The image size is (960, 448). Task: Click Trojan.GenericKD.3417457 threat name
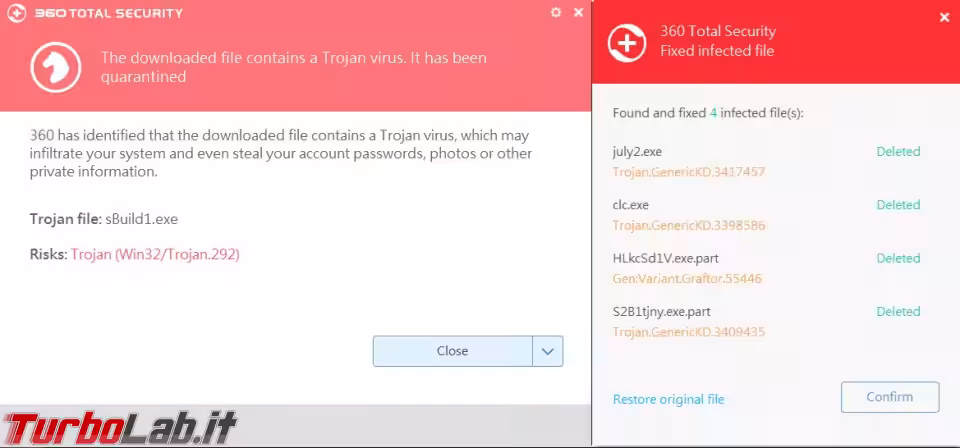click(x=689, y=172)
